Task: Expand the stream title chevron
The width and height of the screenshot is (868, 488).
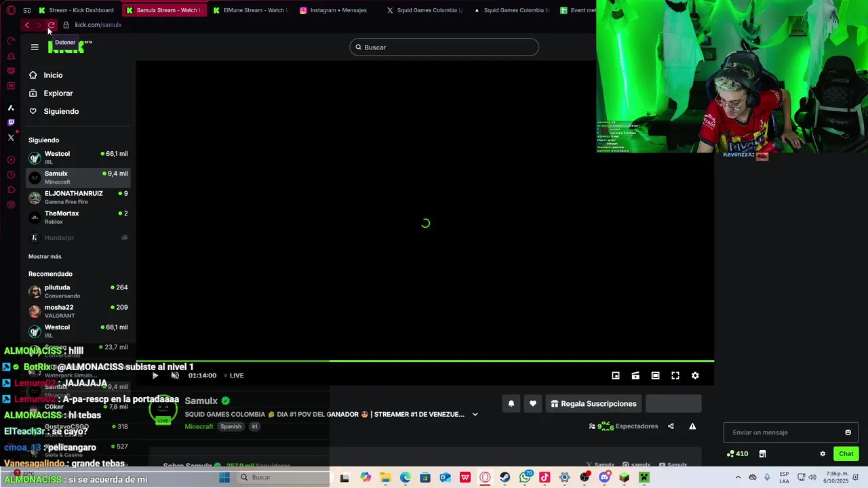Action: 475,414
